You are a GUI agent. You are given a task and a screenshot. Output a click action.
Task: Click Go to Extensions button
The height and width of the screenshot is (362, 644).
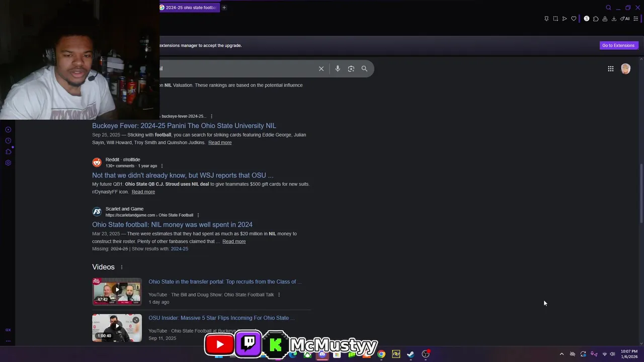coord(618,45)
